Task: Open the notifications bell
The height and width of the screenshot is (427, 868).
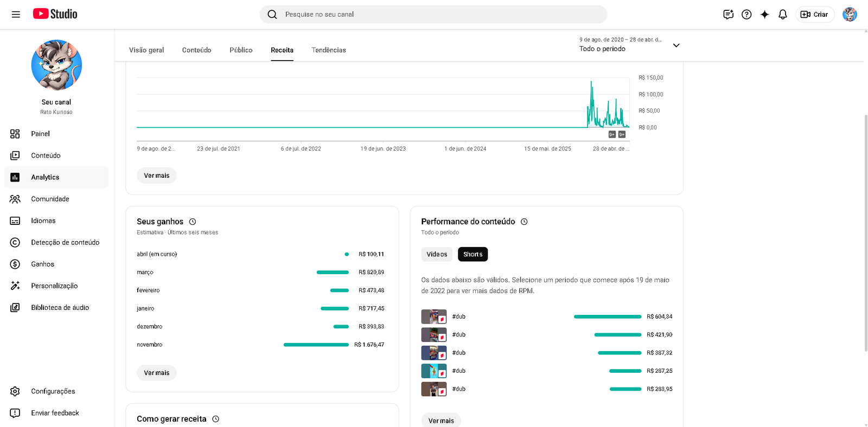Action: click(x=782, y=15)
